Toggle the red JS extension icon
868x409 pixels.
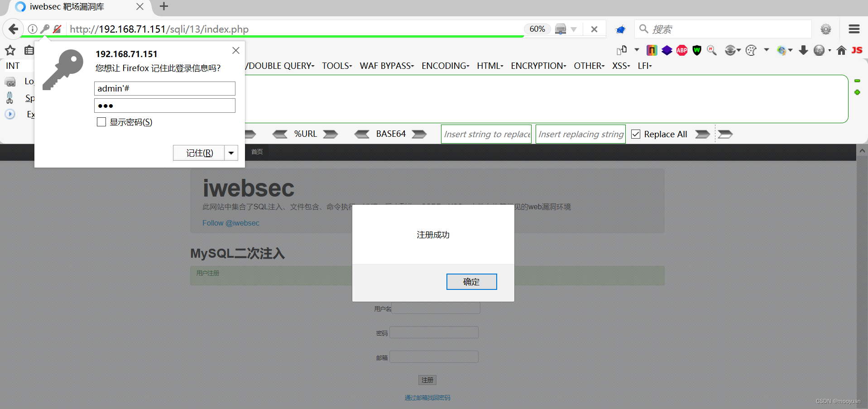(857, 50)
